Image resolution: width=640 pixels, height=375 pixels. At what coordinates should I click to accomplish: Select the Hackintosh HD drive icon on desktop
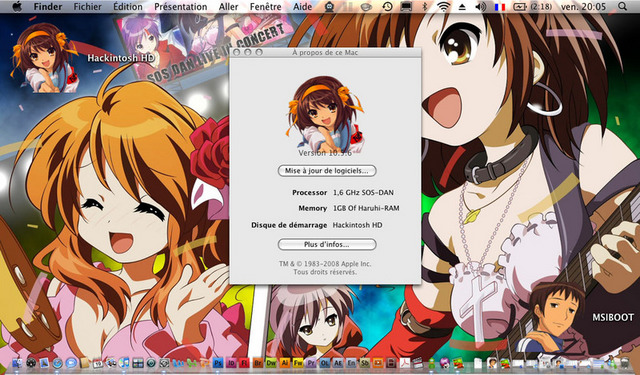pos(45,58)
